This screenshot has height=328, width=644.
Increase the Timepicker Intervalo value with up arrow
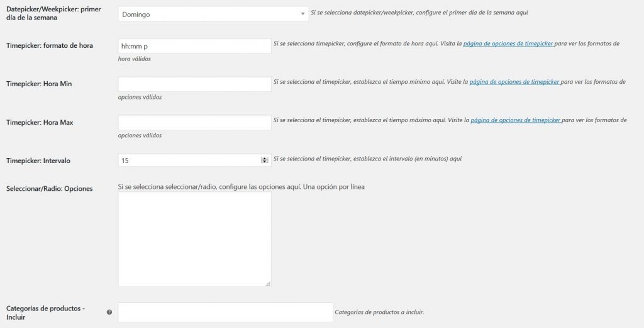[265, 159]
